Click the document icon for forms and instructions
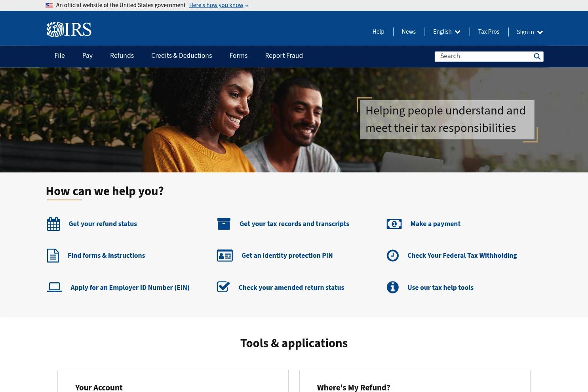This screenshot has width=588, height=392. point(53,255)
